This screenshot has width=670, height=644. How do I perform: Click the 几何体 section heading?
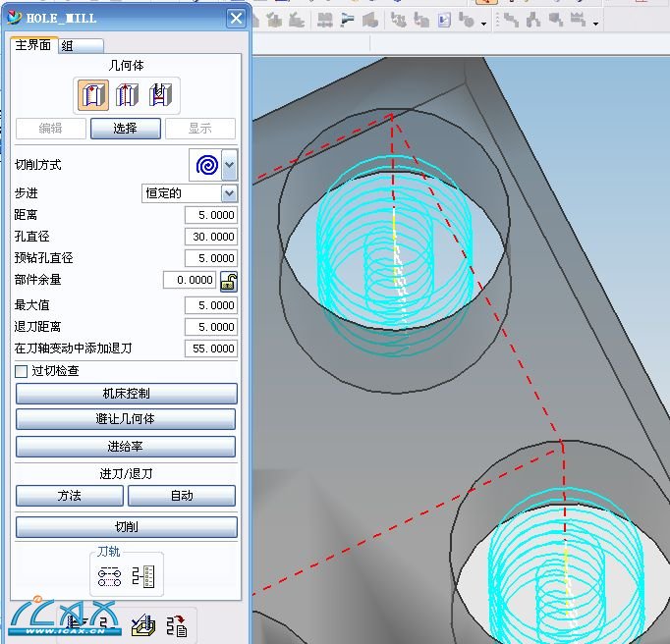[126, 66]
